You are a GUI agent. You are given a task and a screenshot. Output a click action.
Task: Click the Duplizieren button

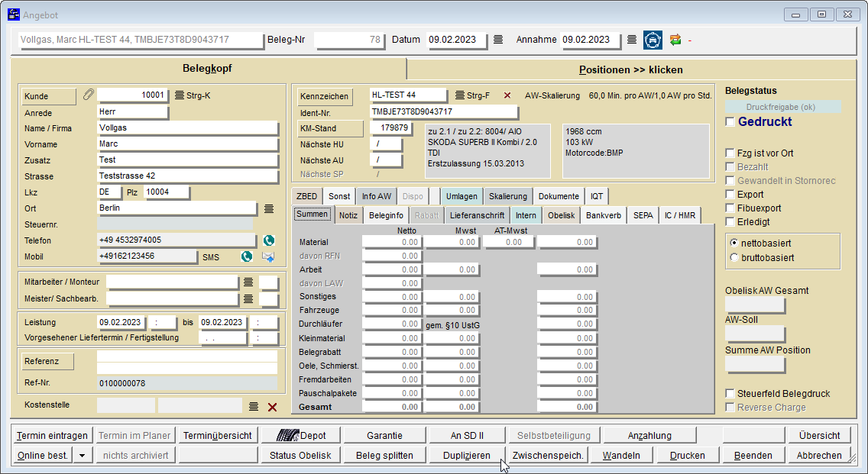coord(467,455)
